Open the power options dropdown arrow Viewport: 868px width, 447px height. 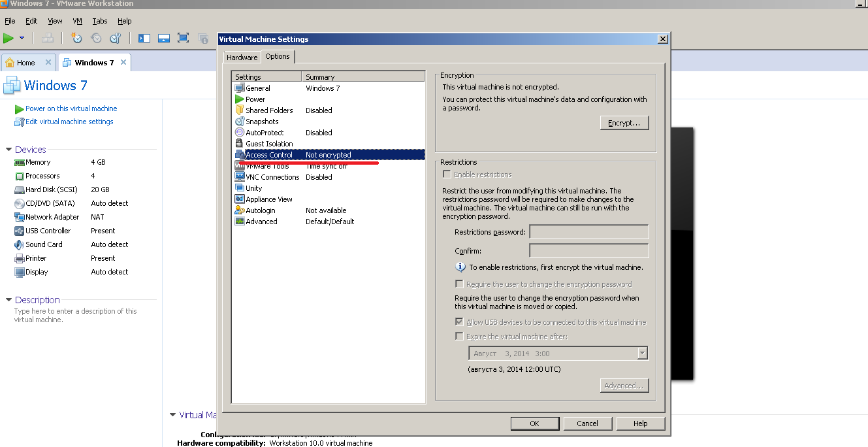[x=22, y=38]
